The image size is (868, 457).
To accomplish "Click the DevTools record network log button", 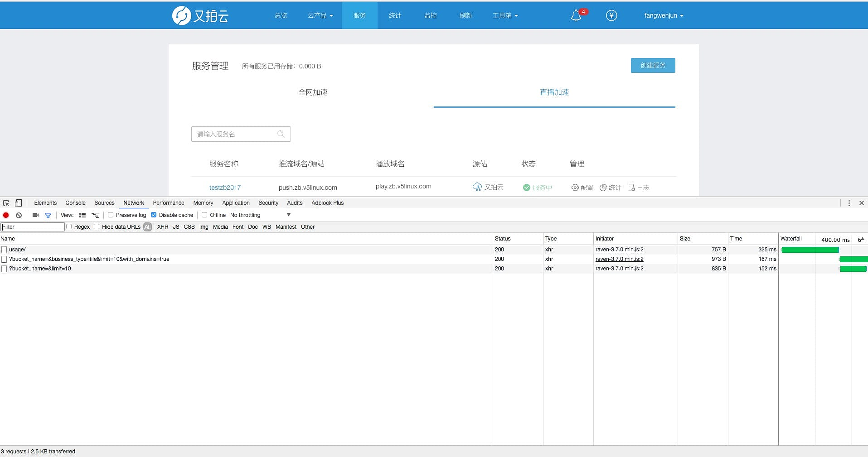I will point(6,215).
